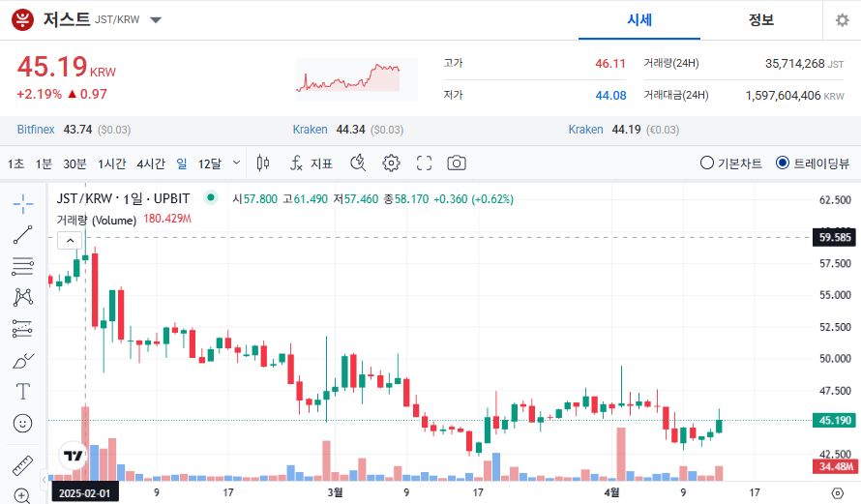This screenshot has height=504, width=861.
Task: Switch to the 시세 tab
Action: (639, 20)
